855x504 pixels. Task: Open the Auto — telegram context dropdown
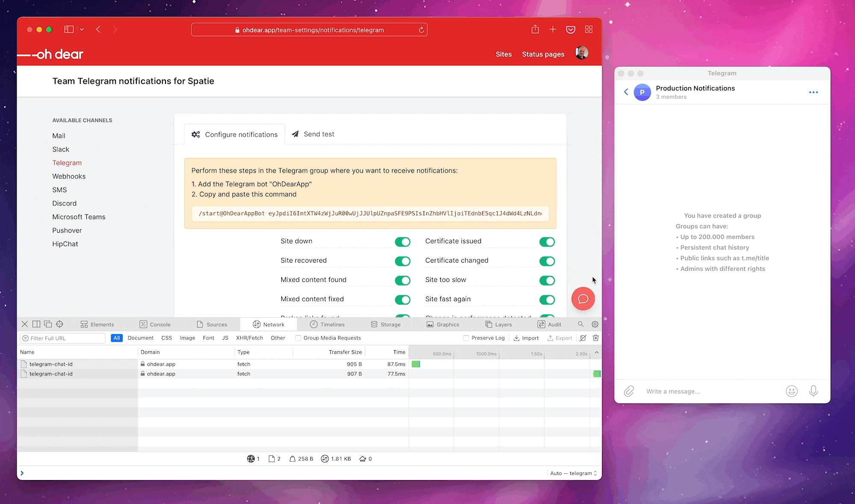pyautogui.click(x=573, y=473)
